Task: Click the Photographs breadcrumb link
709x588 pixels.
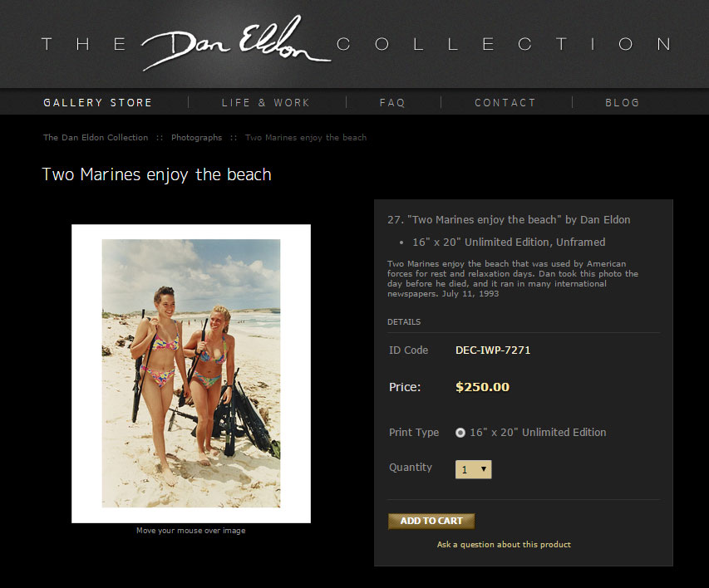Action: (x=197, y=137)
